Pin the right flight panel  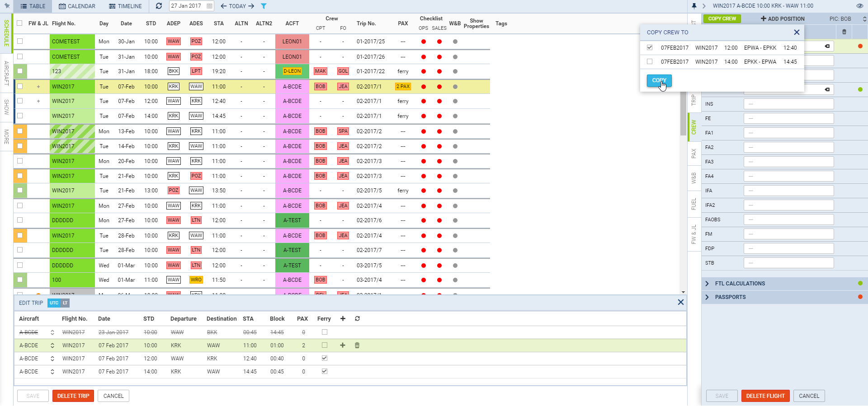pos(694,6)
